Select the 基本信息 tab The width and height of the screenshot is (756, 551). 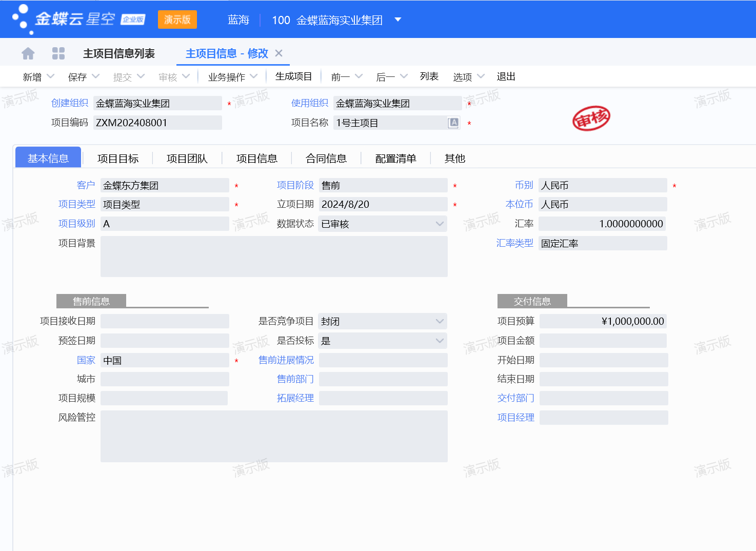pyautogui.click(x=48, y=158)
